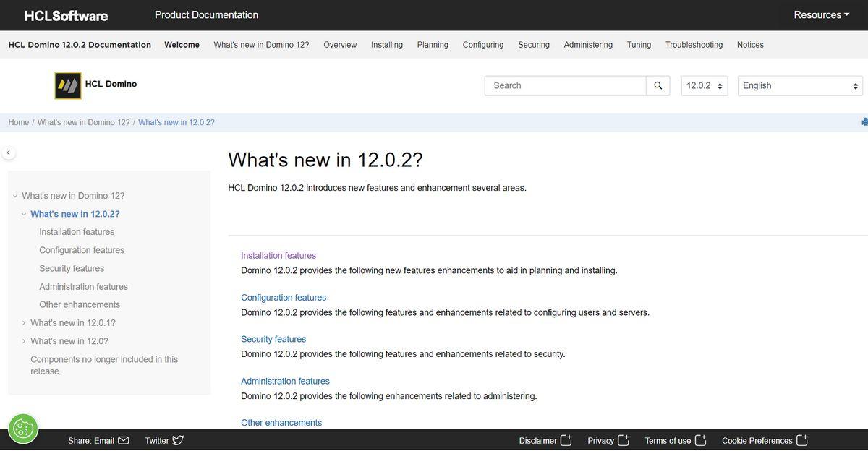Click the Twitter footer link text

coord(157,440)
